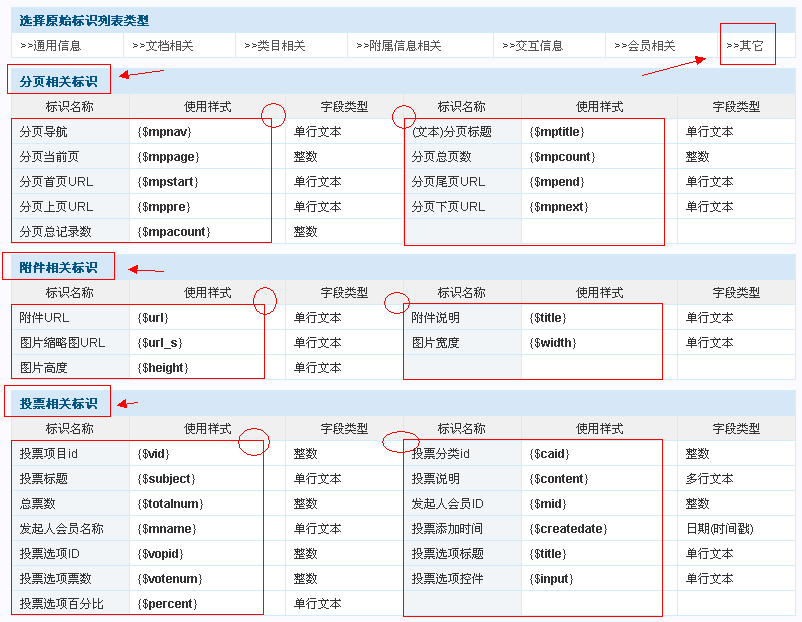This screenshot has width=802, height=622.
Task: Select the 多行文本 field type
Action: pos(709,479)
